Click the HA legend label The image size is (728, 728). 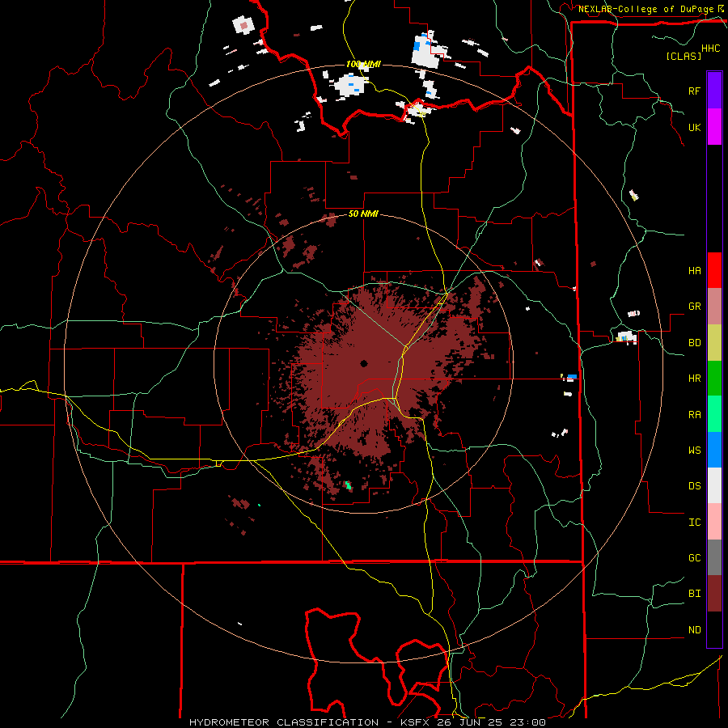click(x=694, y=270)
